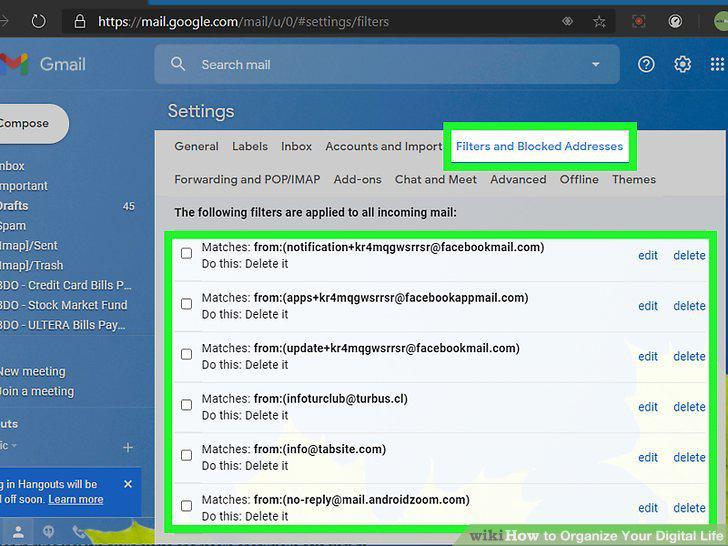Screen dimensions: 728x546
Task: Check the no-reply androidzoom filter checkbox
Action: tap(186, 506)
